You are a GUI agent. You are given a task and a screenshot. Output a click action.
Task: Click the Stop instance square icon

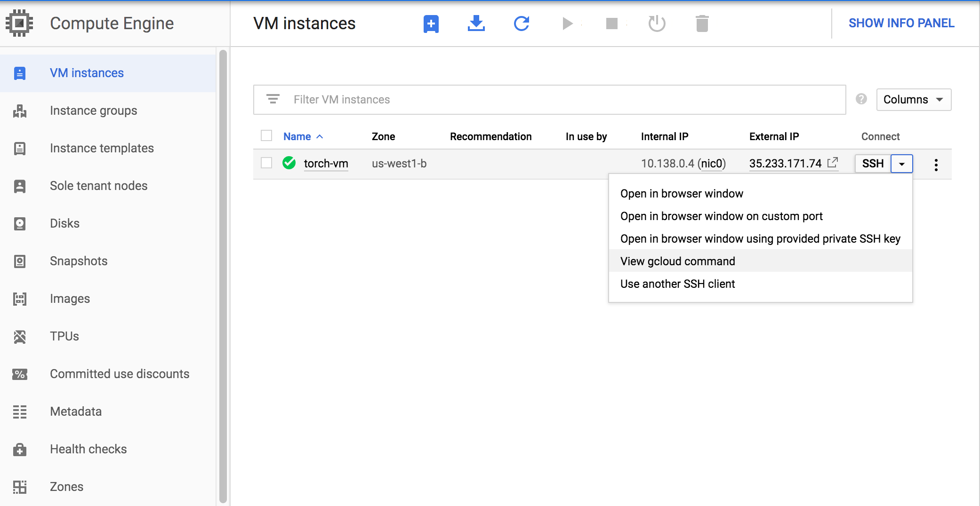pyautogui.click(x=611, y=23)
